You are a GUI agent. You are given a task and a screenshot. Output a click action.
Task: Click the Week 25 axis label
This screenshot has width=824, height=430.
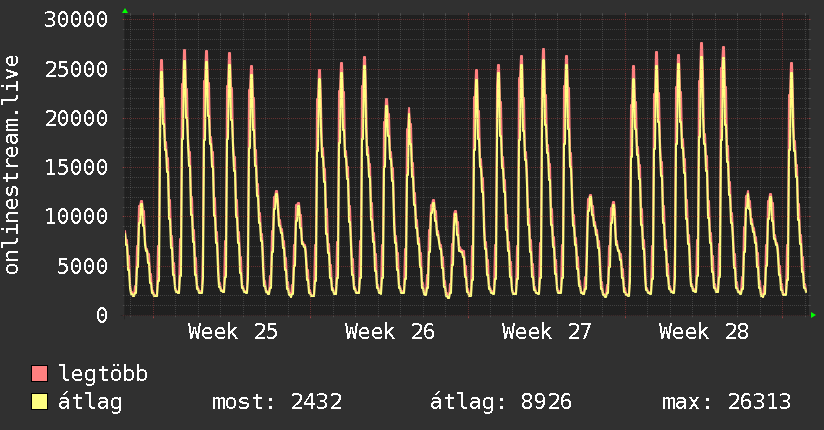point(233,332)
